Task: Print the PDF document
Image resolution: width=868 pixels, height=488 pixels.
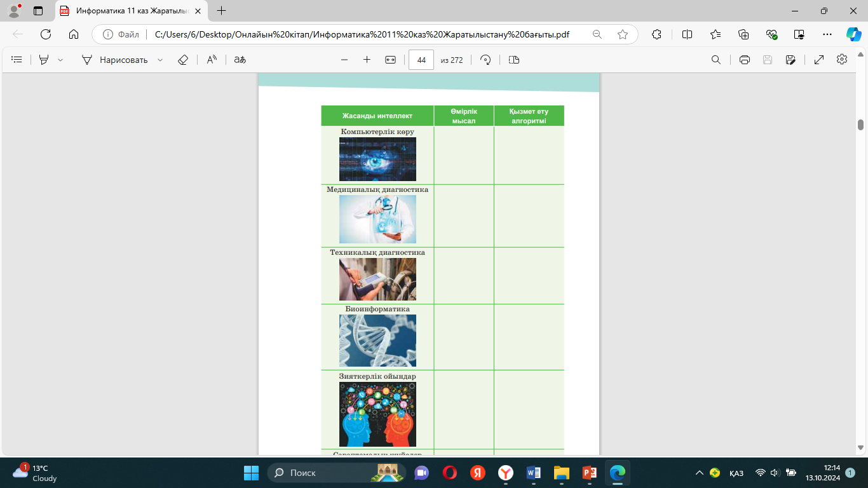Action: (x=745, y=60)
